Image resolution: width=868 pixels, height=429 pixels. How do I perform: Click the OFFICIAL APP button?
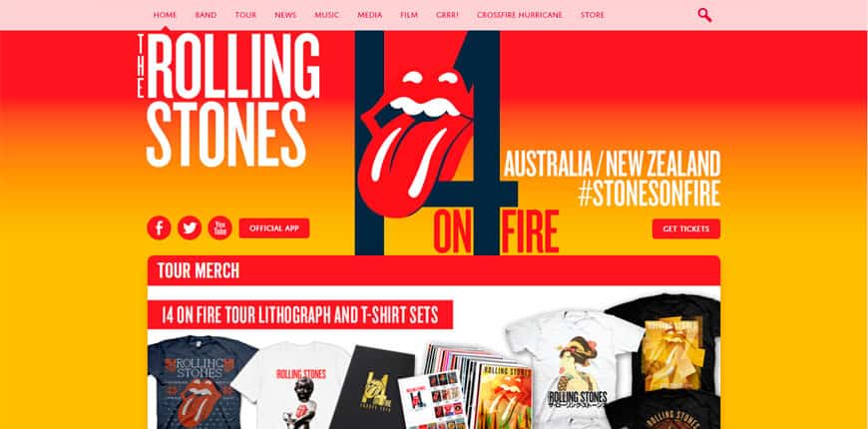(x=274, y=228)
